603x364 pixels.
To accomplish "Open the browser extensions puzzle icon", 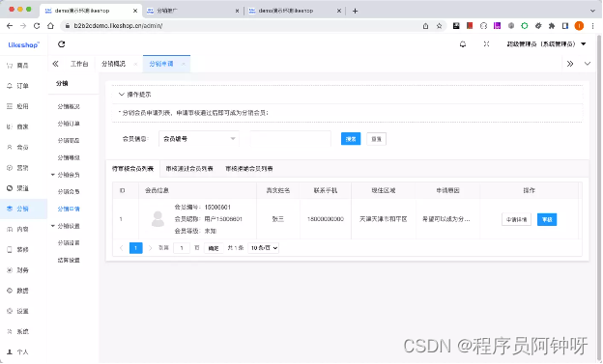I will tap(552, 26).
